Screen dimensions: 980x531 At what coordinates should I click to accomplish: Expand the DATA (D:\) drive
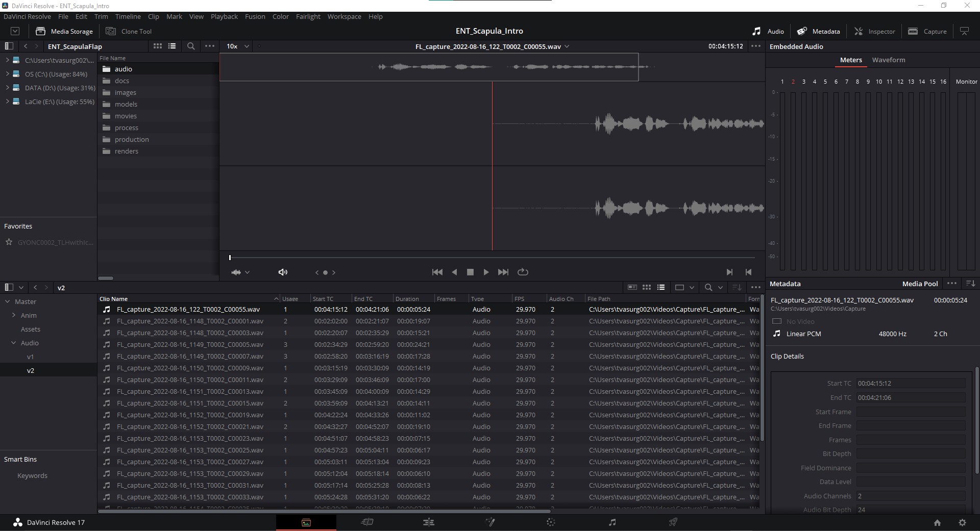[7, 88]
